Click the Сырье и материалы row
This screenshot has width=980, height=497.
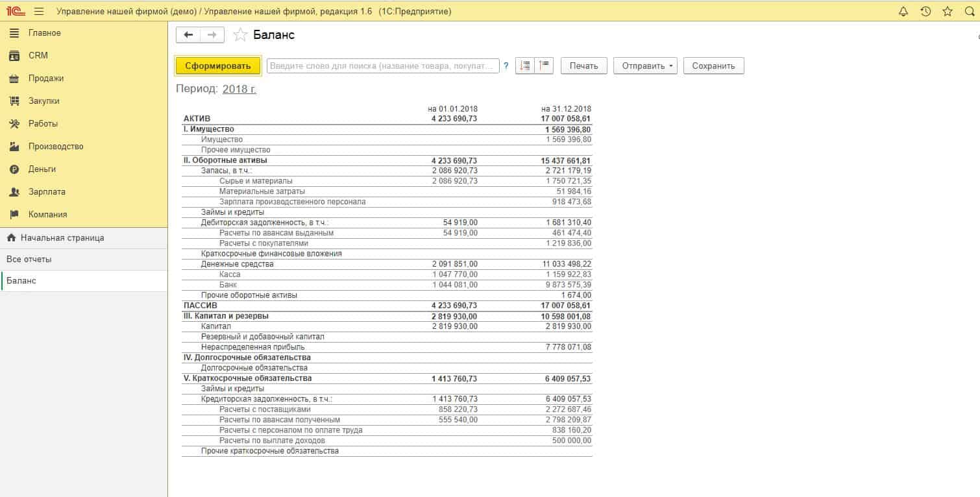pyautogui.click(x=387, y=181)
